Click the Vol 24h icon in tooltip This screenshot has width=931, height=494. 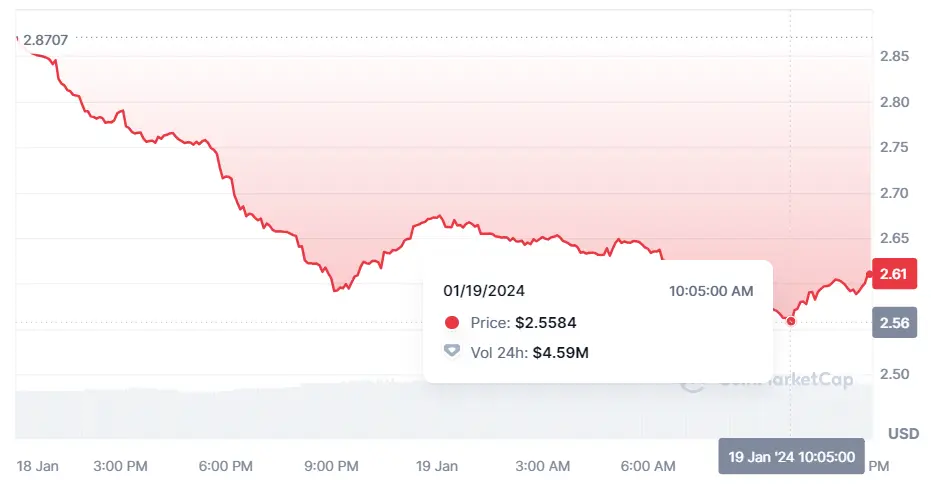[452, 352]
